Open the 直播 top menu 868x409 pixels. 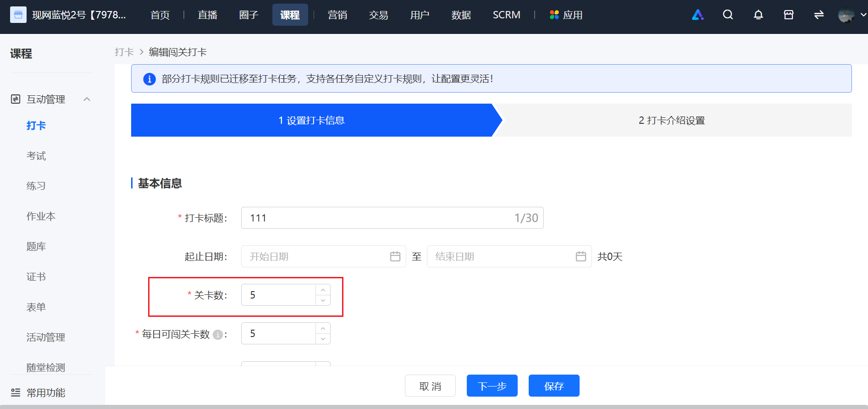click(207, 15)
